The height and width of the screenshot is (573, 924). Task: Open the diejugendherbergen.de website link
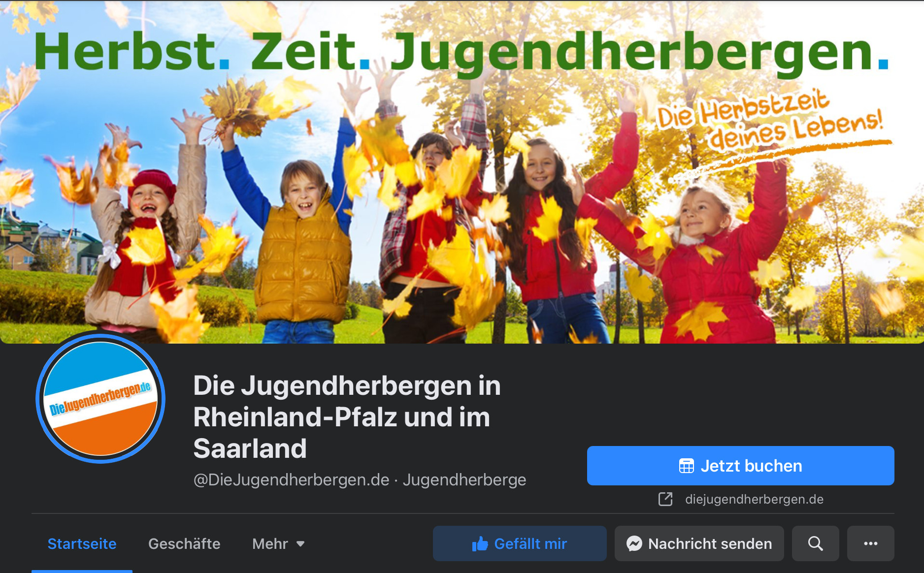754,499
